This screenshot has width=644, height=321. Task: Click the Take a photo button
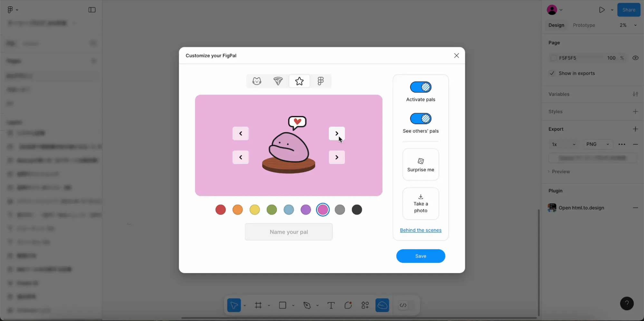[421, 204]
